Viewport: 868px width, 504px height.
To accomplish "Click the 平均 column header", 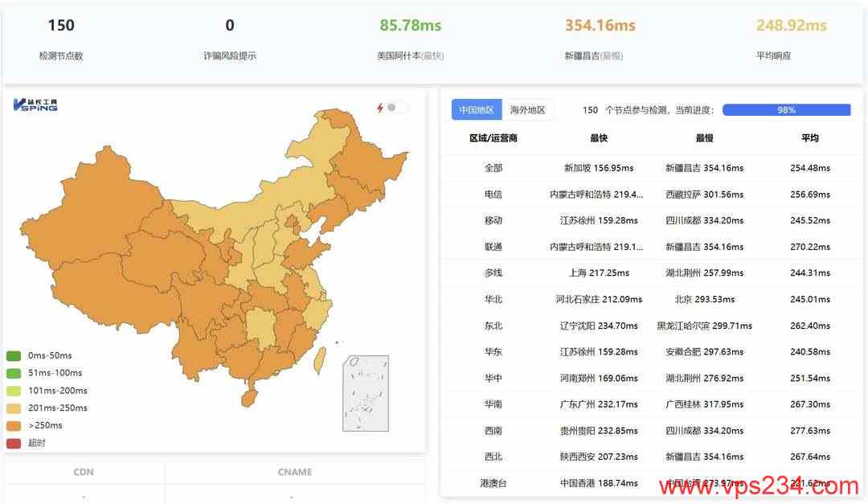I will tap(810, 138).
